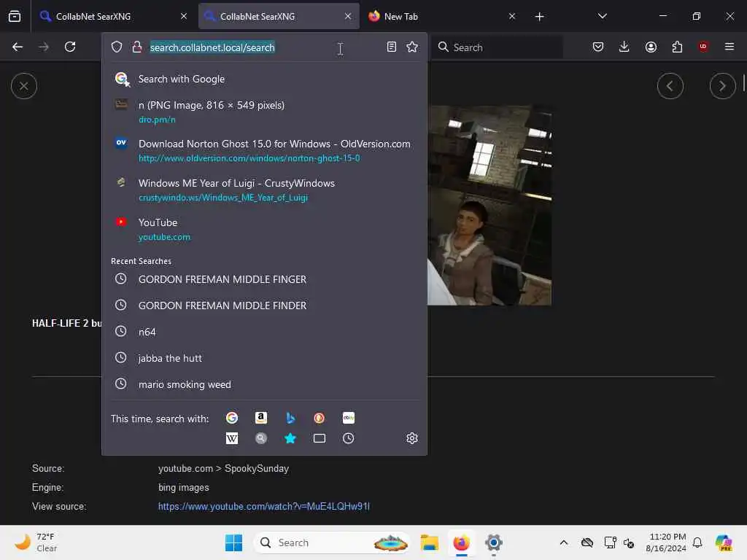Open a new tab with plus button
This screenshot has height=560, width=747.
click(539, 16)
